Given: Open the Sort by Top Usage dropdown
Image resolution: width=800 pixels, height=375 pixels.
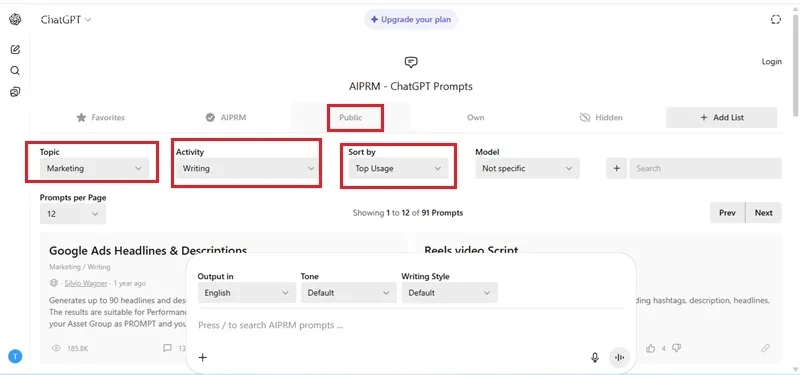Looking at the screenshot, I should pyautogui.click(x=398, y=168).
